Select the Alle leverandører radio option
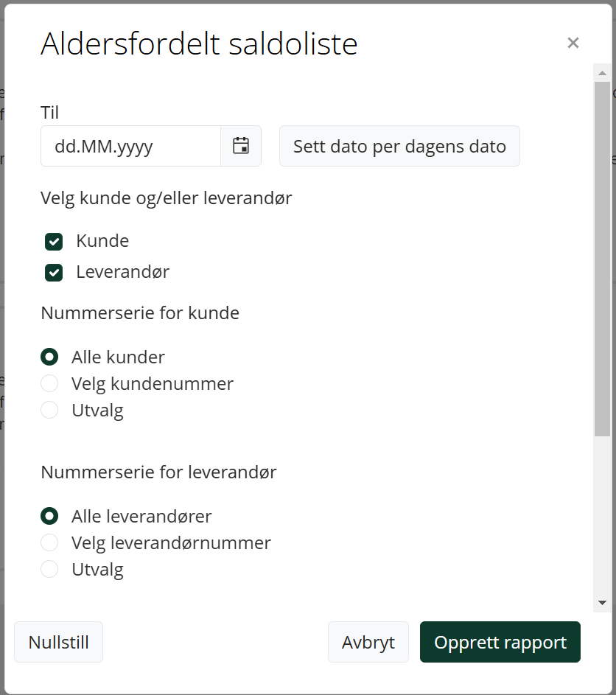 (x=49, y=516)
